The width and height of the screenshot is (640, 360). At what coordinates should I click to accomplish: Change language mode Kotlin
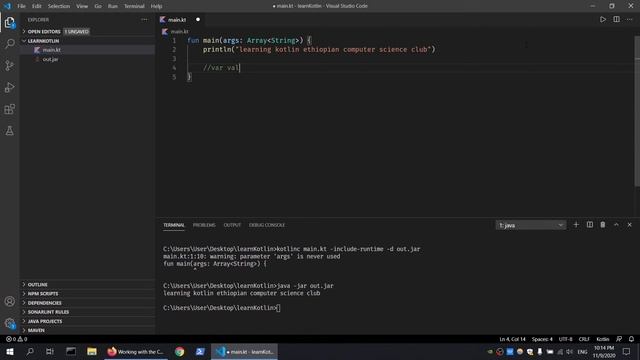tap(602, 339)
